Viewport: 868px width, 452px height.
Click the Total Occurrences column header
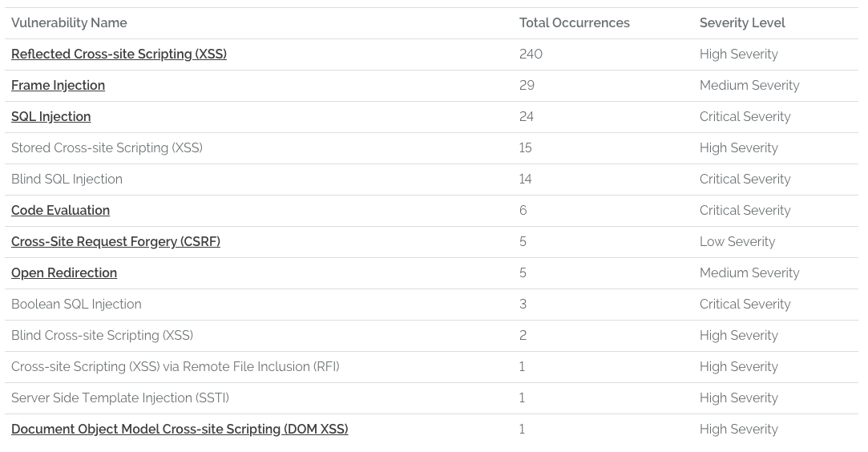coord(574,23)
